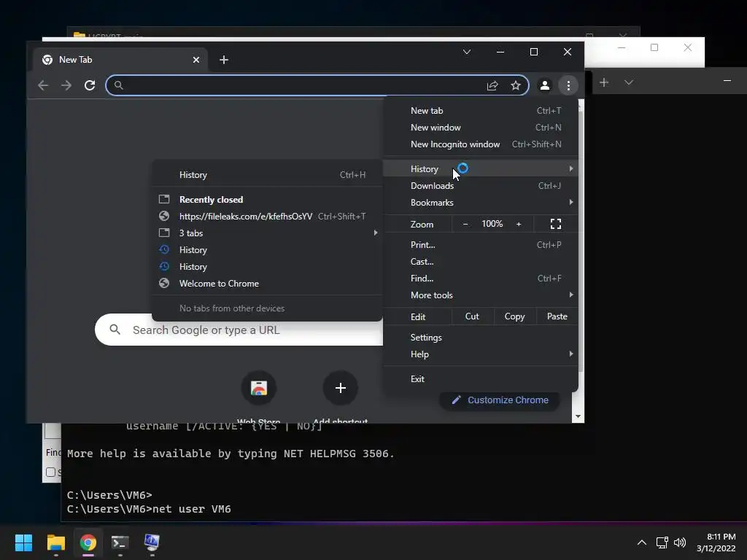Click the Chrome back arrow button
Screen dimensions: 747x560
click(43, 85)
